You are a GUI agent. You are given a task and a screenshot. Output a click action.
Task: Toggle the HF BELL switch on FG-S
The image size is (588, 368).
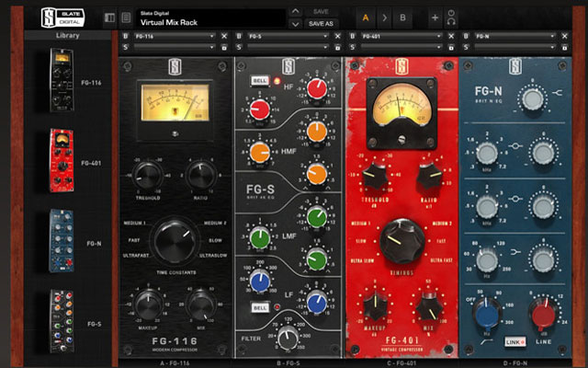pos(260,81)
